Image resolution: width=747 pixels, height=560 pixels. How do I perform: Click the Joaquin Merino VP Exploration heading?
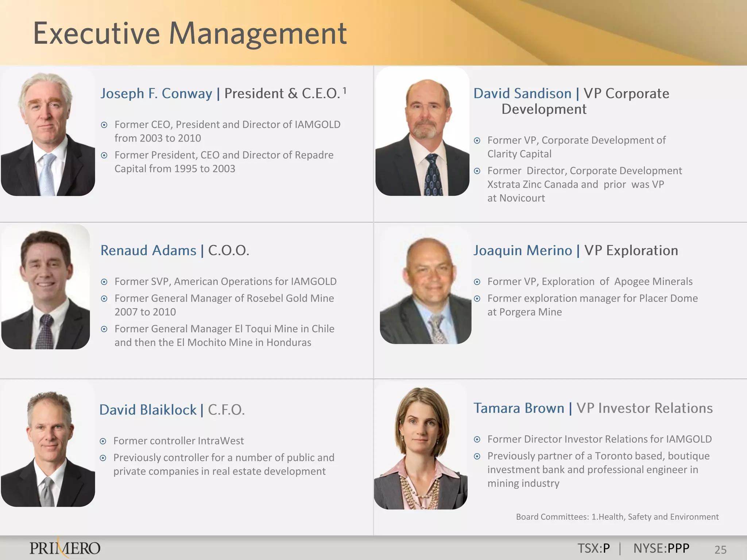576,251
